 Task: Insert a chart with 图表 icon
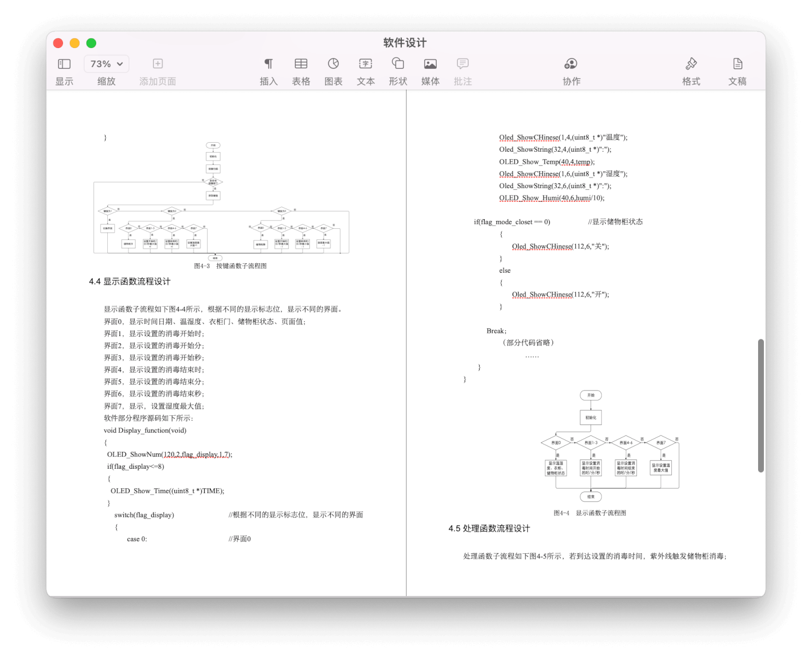pos(333,64)
